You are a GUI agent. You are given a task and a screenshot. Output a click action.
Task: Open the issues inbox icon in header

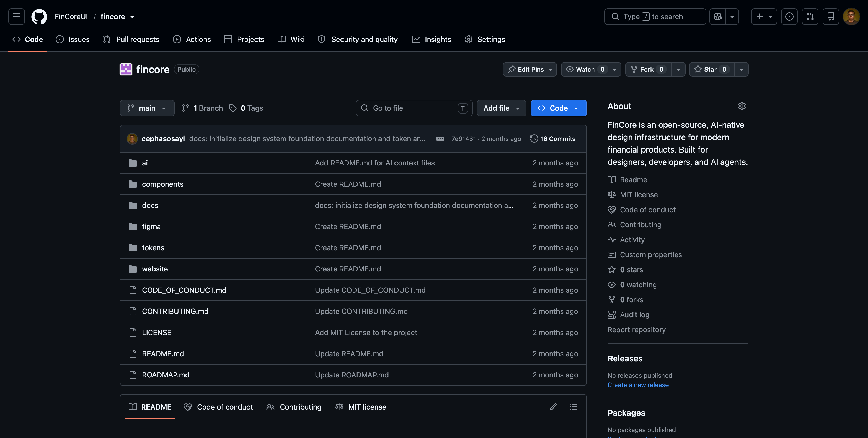789,17
